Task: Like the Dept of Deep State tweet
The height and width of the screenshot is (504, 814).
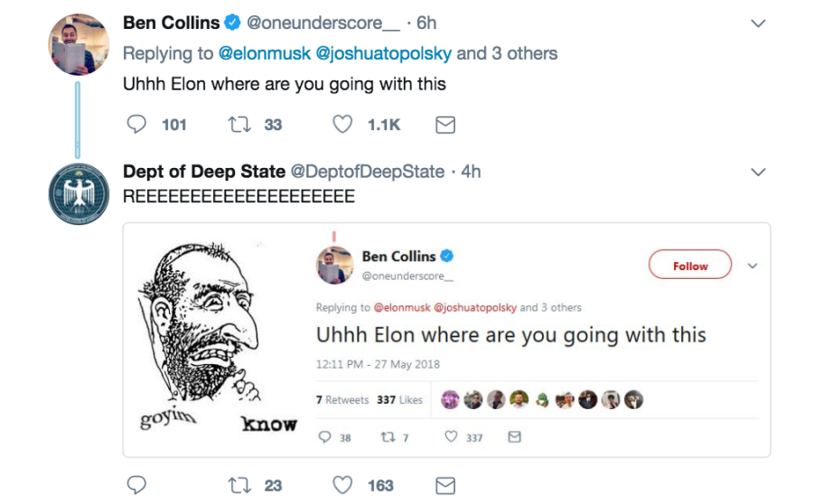Action: click(342, 485)
